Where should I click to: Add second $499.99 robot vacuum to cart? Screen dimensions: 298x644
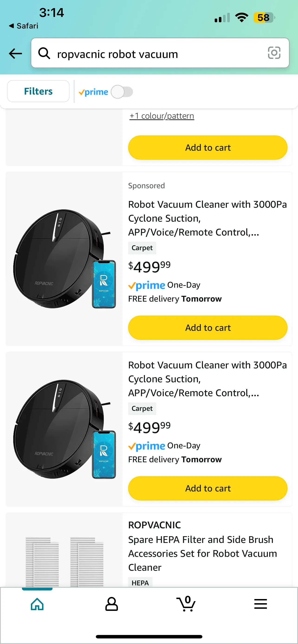[x=208, y=488]
